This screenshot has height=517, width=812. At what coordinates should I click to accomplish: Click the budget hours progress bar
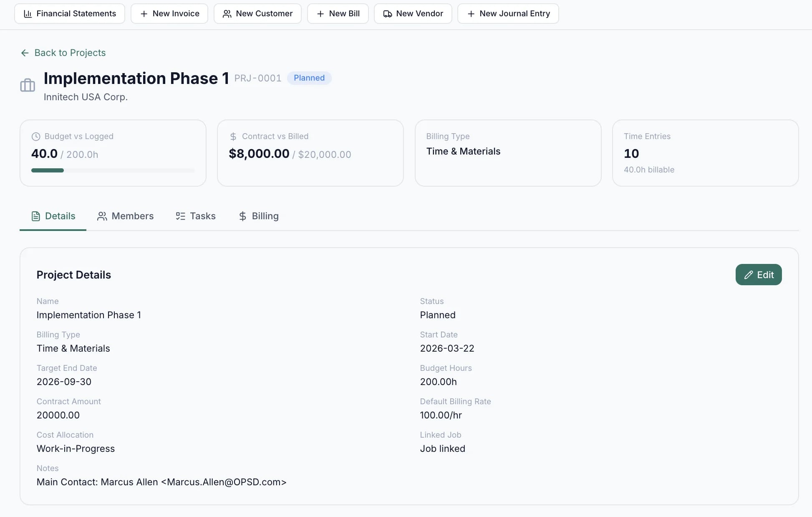tap(113, 170)
